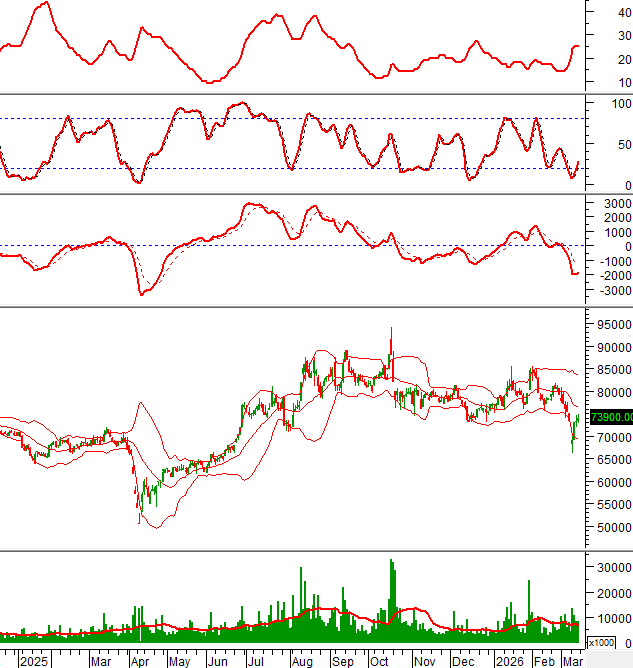
Task: Click the 100 level on oscillator axis
Action: coord(620,103)
